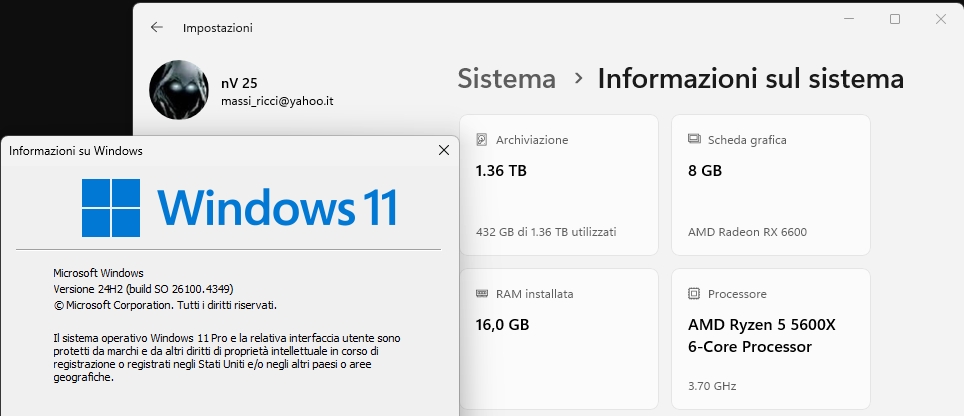Image resolution: width=964 pixels, height=416 pixels.
Task: Click the Informazioni su Windows title bar
Action: tap(229, 151)
